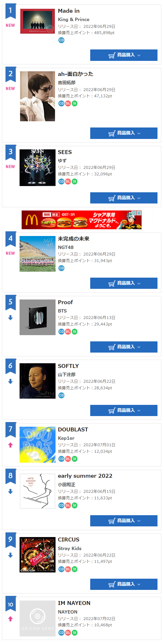The height and width of the screenshot is (644, 164).
Task: Open album title link ah-面白かった
Action: coord(76,74)
